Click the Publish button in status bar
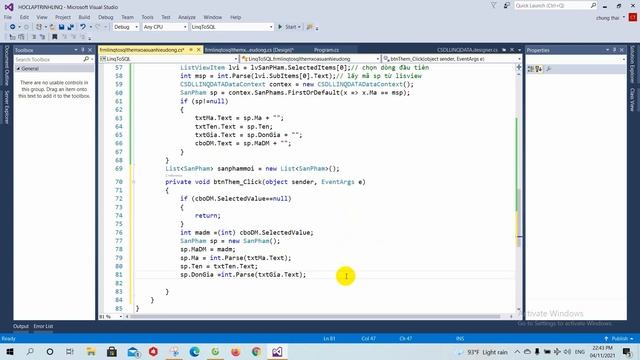Viewport: 640px width, 360px height. [619, 338]
